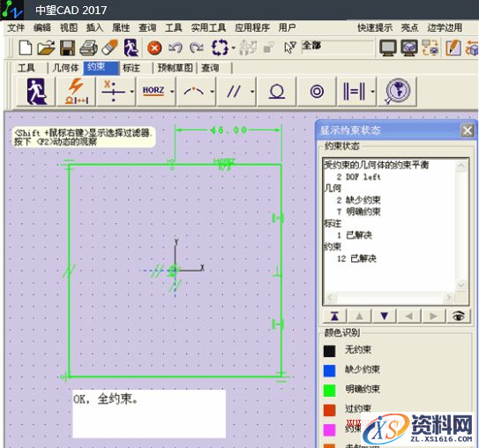Open the 编辑 menu

pos(42,28)
